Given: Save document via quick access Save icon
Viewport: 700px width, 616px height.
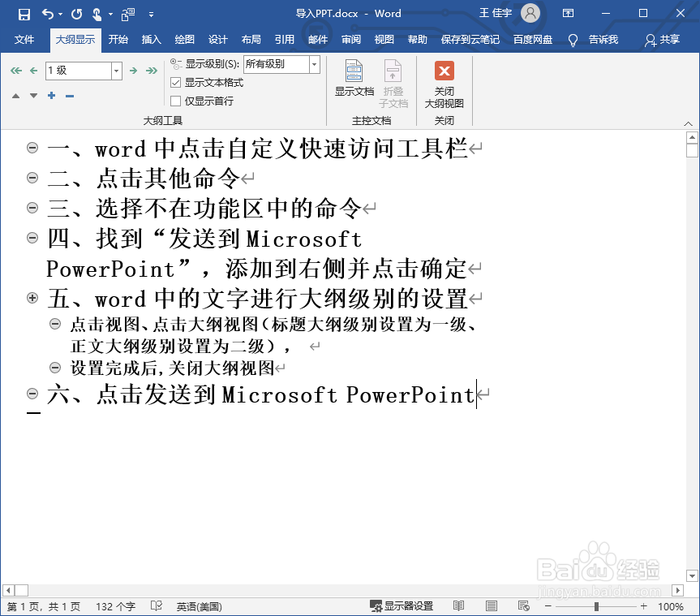Looking at the screenshot, I should pos(24,15).
